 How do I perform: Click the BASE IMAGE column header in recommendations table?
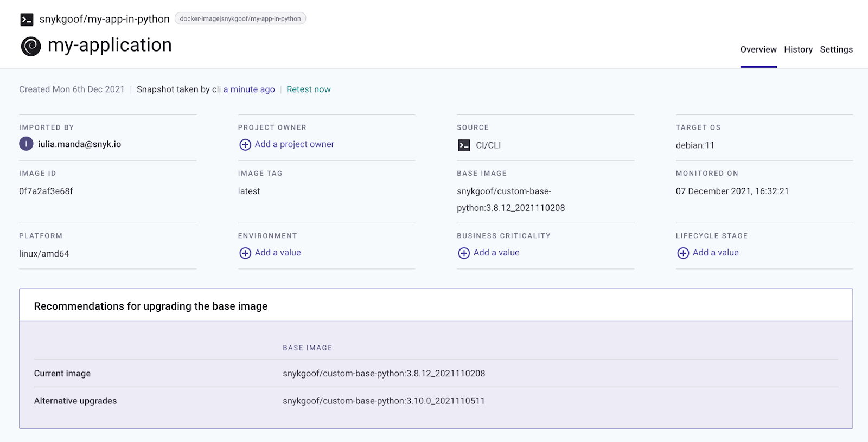[x=308, y=348]
